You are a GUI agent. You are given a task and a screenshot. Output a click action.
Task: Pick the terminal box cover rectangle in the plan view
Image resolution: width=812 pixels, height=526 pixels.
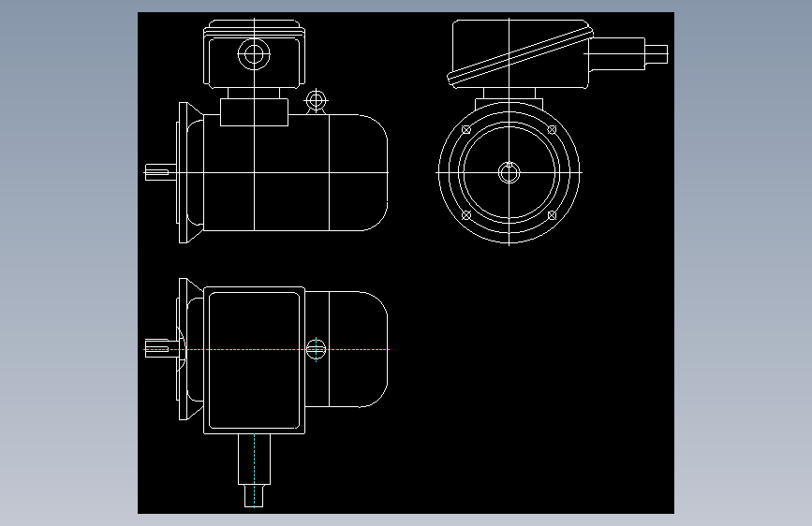tap(254, 360)
